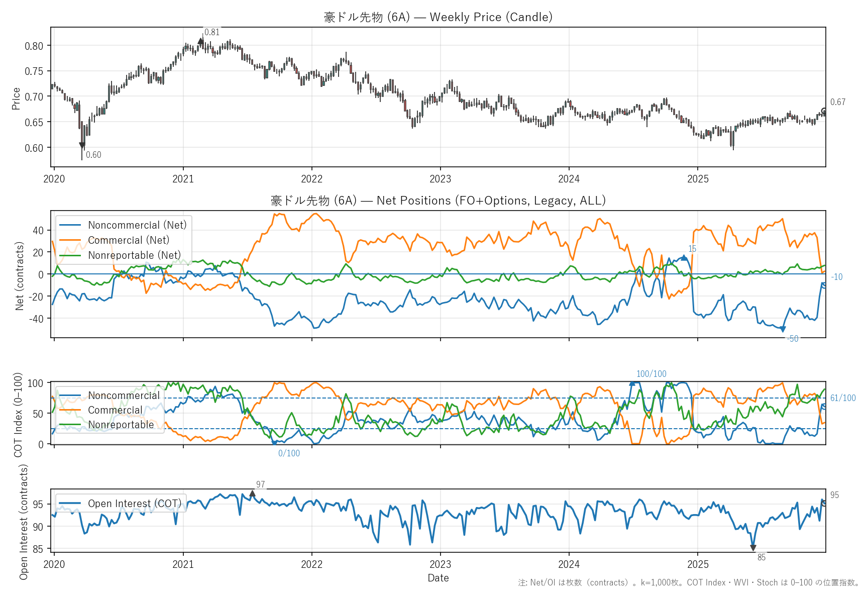Click the Weekly Price (Candle) chart title
Screen dimensions: 868x593
[x=438, y=17]
